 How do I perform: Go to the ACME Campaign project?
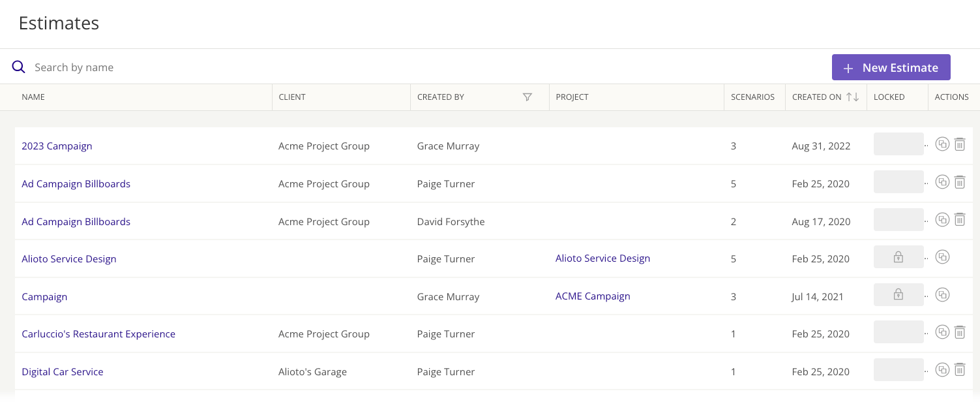pos(593,296)
